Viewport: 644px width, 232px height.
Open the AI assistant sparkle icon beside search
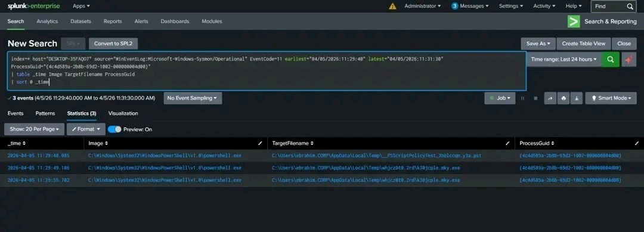click(x=629, y=59)
